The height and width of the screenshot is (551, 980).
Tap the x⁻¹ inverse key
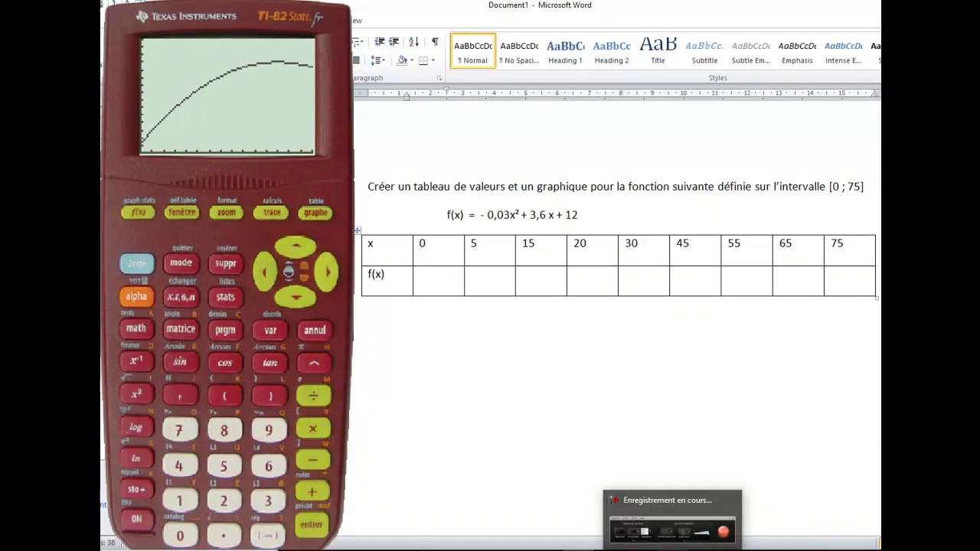pyautogui.click(x=136, y=361)
